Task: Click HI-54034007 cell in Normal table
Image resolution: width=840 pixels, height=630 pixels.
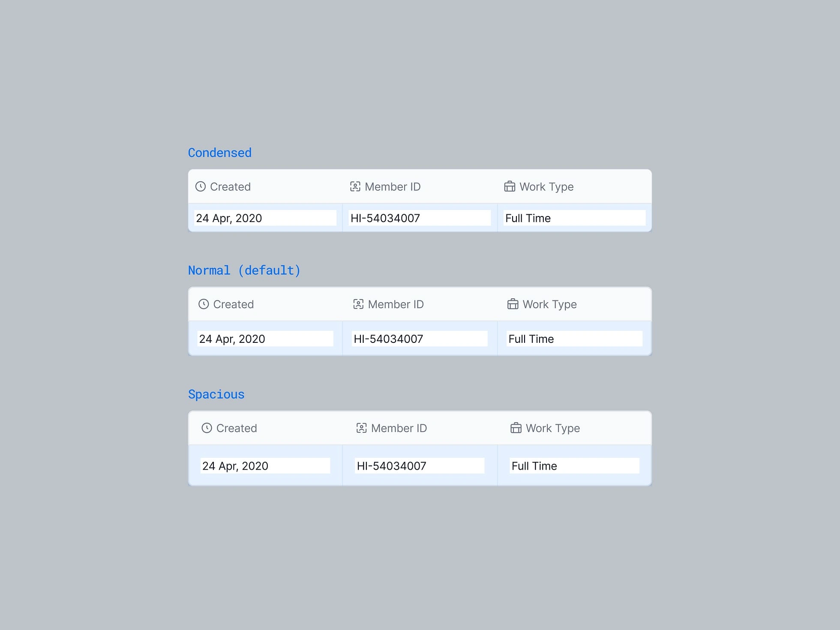Action: [420, 339]
